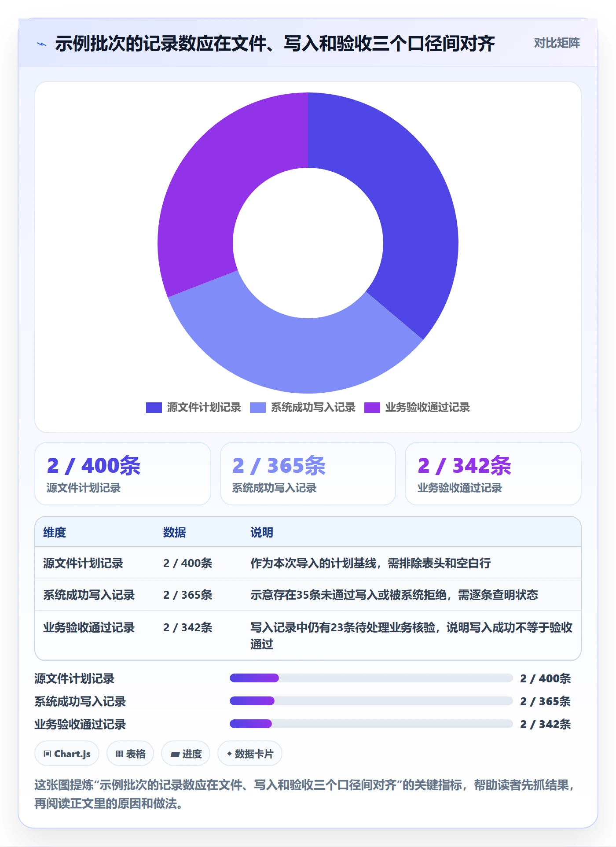616x847 pixels.
Task: Click legend label 系统成功写入记录
Action: pyautogui.click(x=313, y=408)
